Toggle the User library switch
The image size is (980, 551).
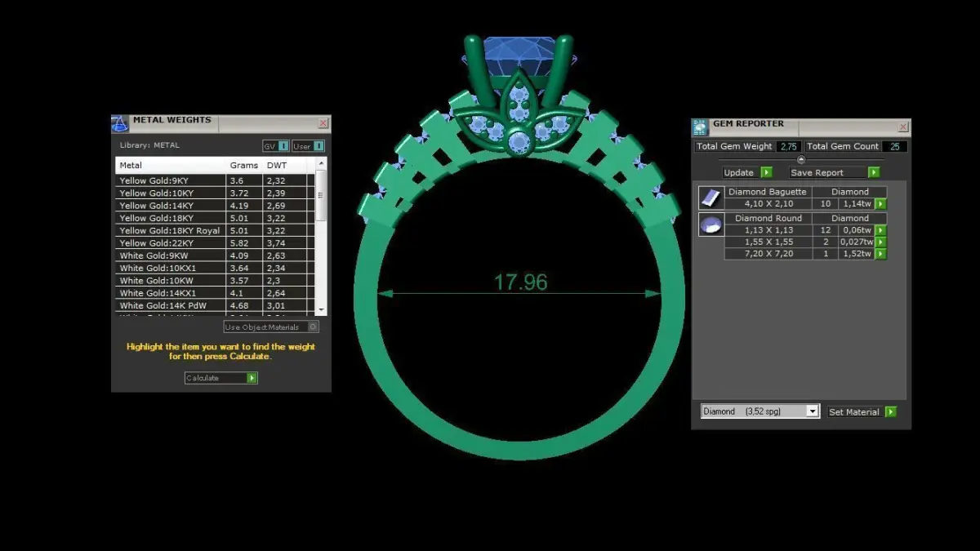coord(309,146)
